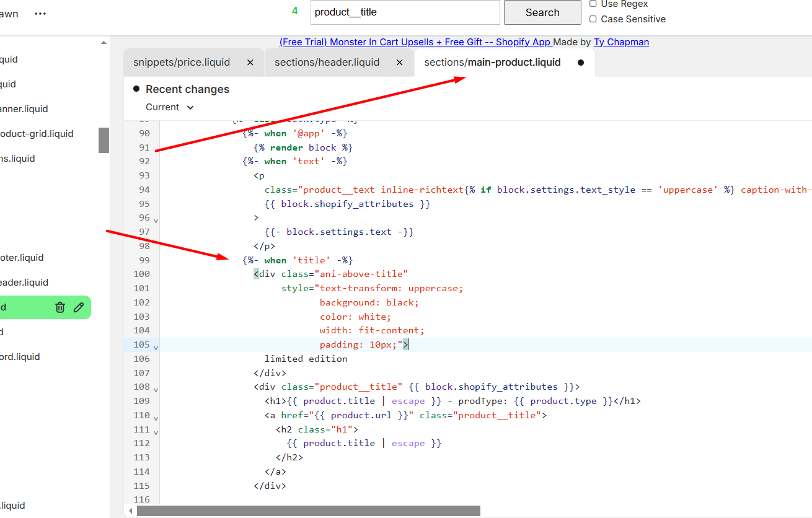Screen dimensions: 812x518
Task: Click the when '@app' statement on line 90
Action: (x=295, y=133)
